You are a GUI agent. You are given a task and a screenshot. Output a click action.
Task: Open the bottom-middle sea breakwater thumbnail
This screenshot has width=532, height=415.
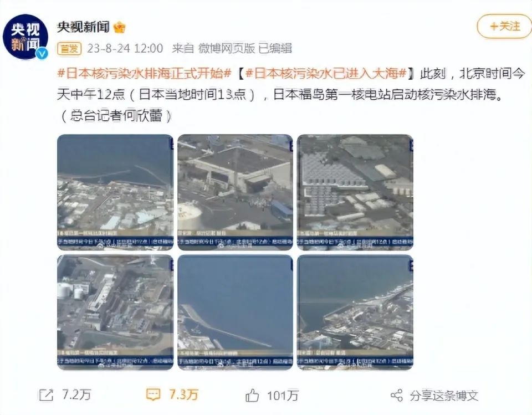[235, 312]
